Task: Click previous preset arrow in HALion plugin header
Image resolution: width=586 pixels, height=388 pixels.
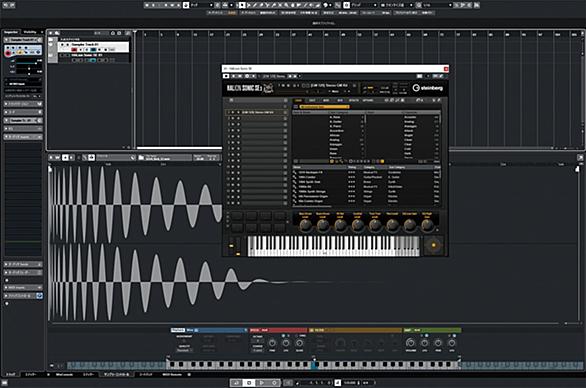Action: tap(290, 76)
